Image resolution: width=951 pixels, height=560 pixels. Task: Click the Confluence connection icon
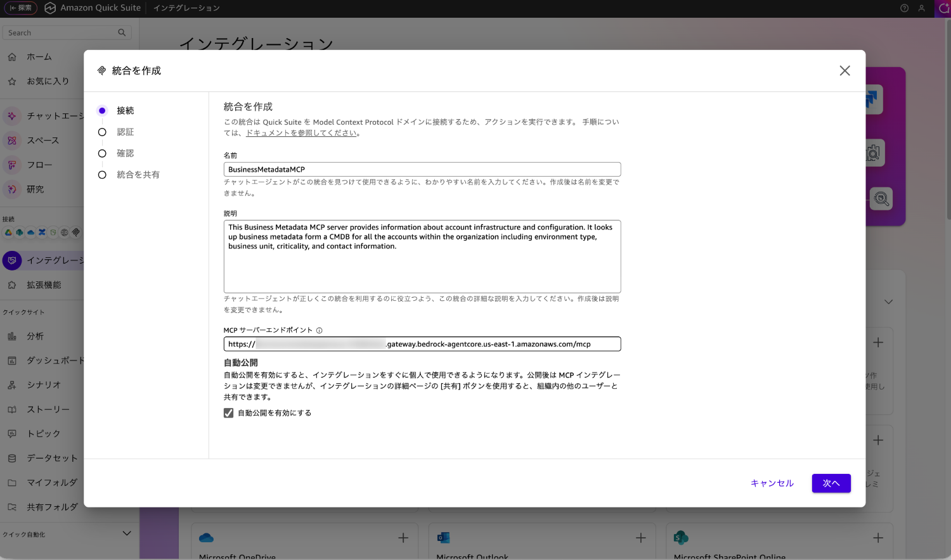[x=42, y=232]
